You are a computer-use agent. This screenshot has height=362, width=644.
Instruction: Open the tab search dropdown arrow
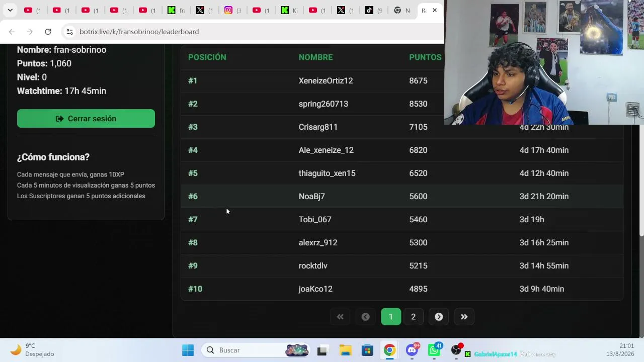[x=10, y=10]
